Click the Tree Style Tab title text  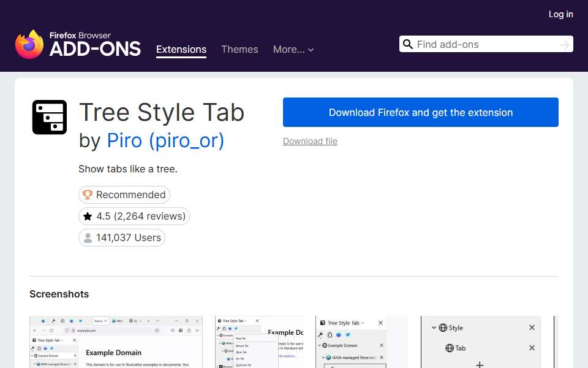click(x=162, y=112)
